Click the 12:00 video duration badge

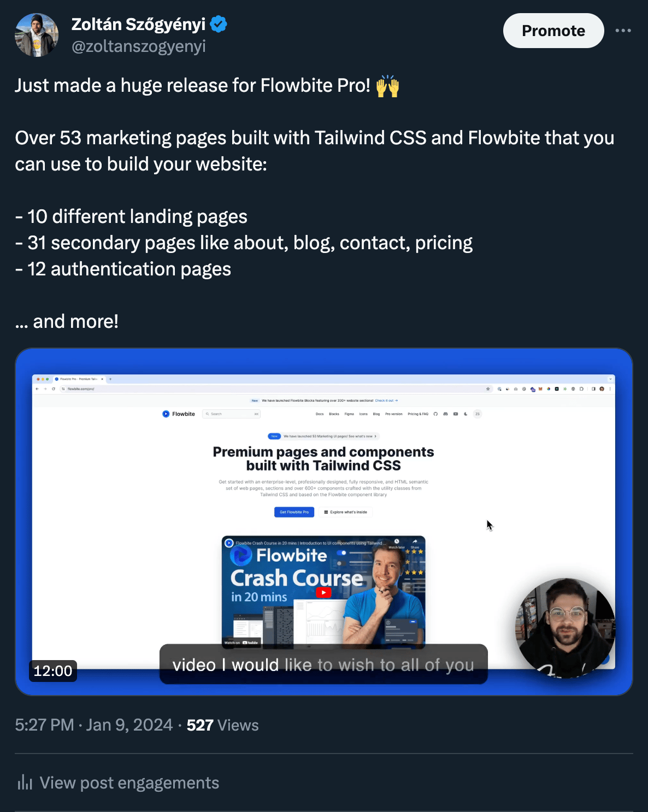53,670
